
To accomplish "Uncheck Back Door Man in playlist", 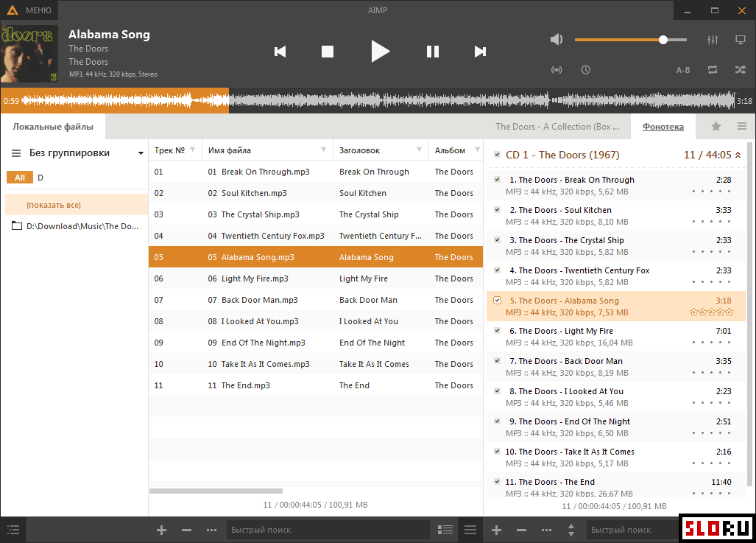I will [497, 361].
